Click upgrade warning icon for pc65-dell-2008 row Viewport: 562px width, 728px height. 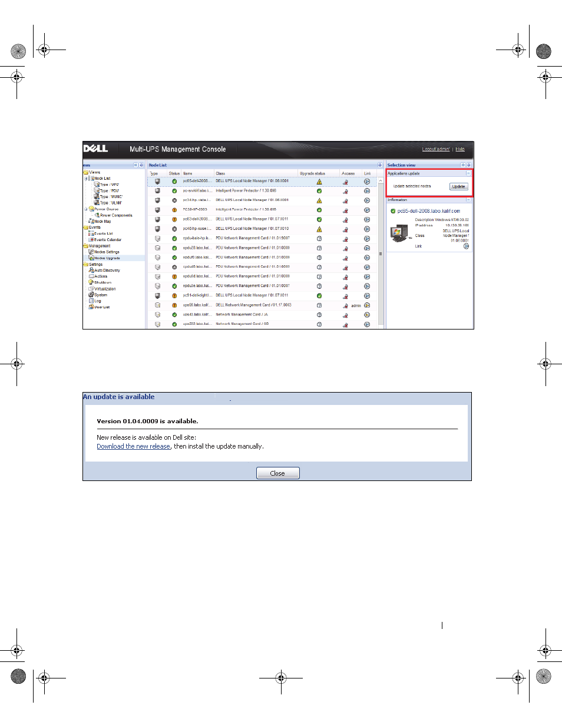pyautogui.click(x=319, y=182)
